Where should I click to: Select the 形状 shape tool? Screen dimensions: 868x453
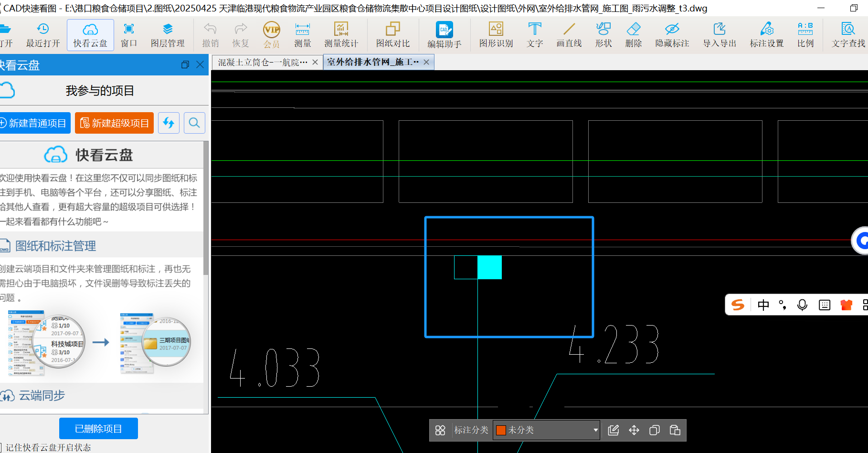pos(603,35)
